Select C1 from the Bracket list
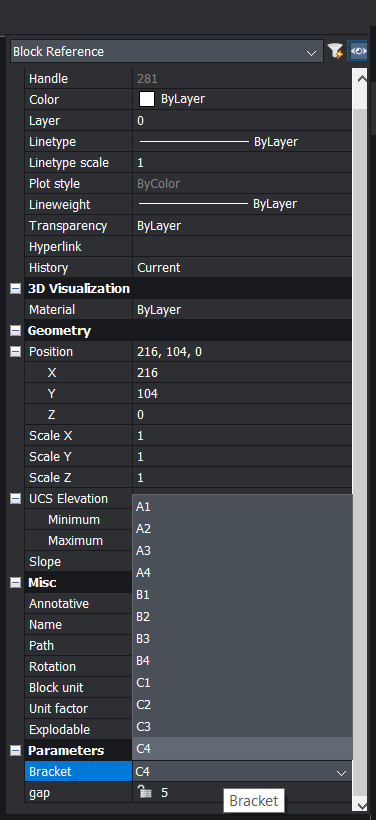 [x=242, y=682]
